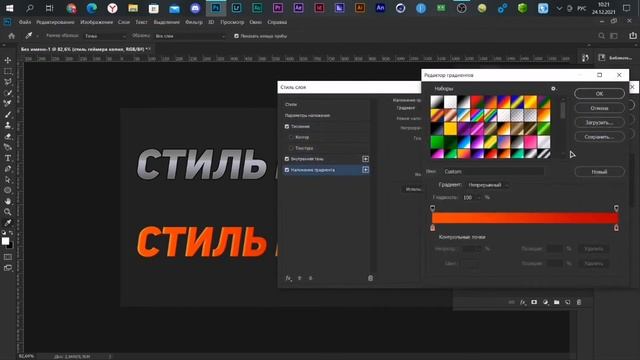
Task: Click the gradient name field showing Custom
Action: coord(492,171)
